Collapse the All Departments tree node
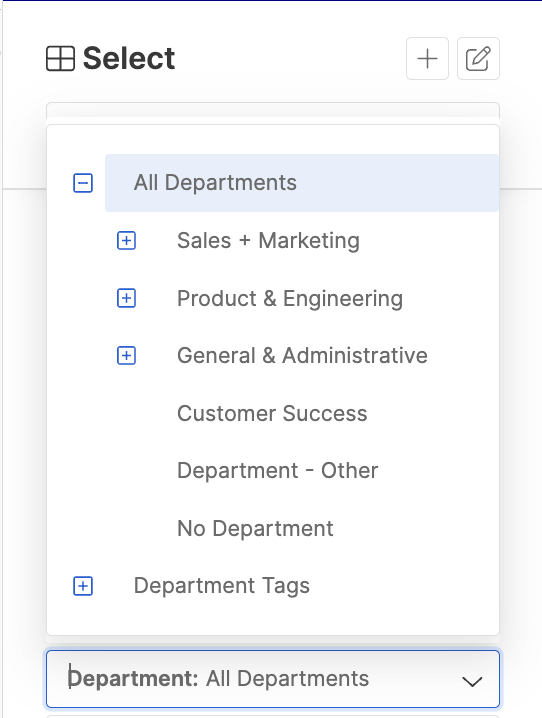This screenshot has width=542, height=718. point(83,183)
